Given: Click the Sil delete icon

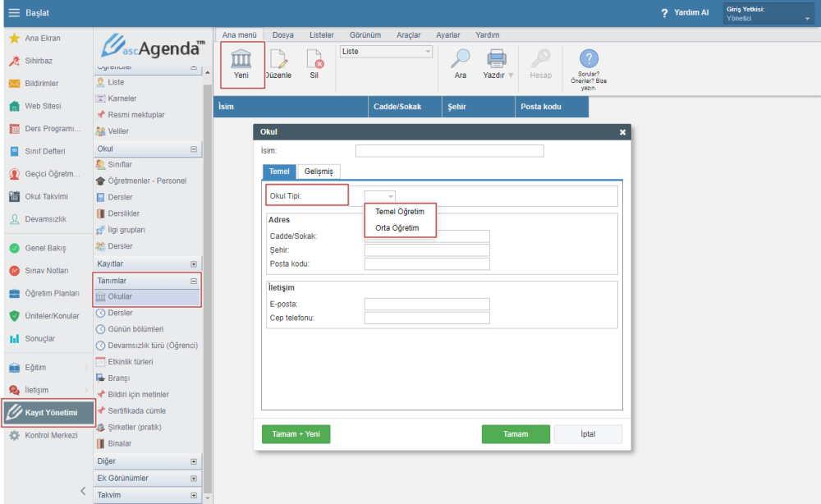Looking at the screenshot, I should [314, 59].
